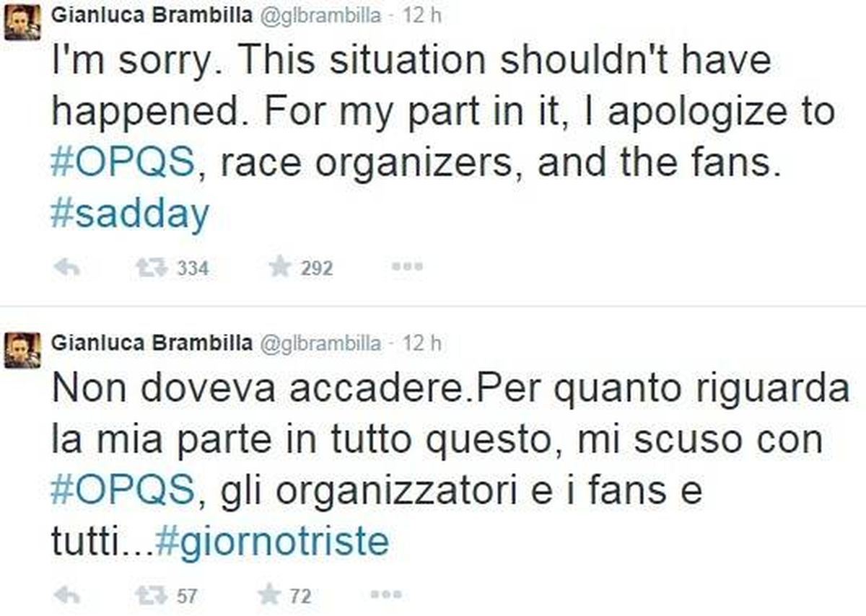Open Gianluca Brambilla's name on second tweet
The image size is (866, 616).
click(x=150, y=343)
